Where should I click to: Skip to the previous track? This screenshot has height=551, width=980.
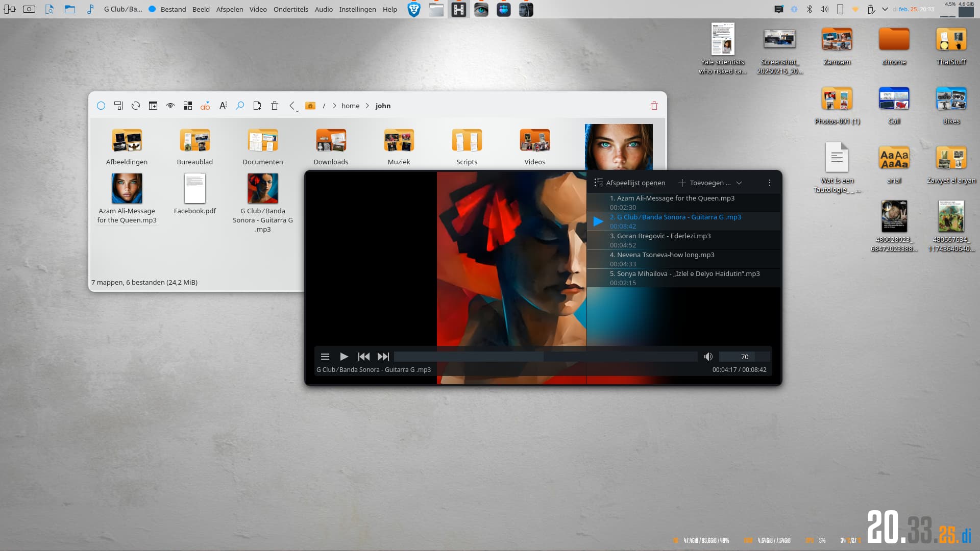pyautogui.click(x=364, y=357)
